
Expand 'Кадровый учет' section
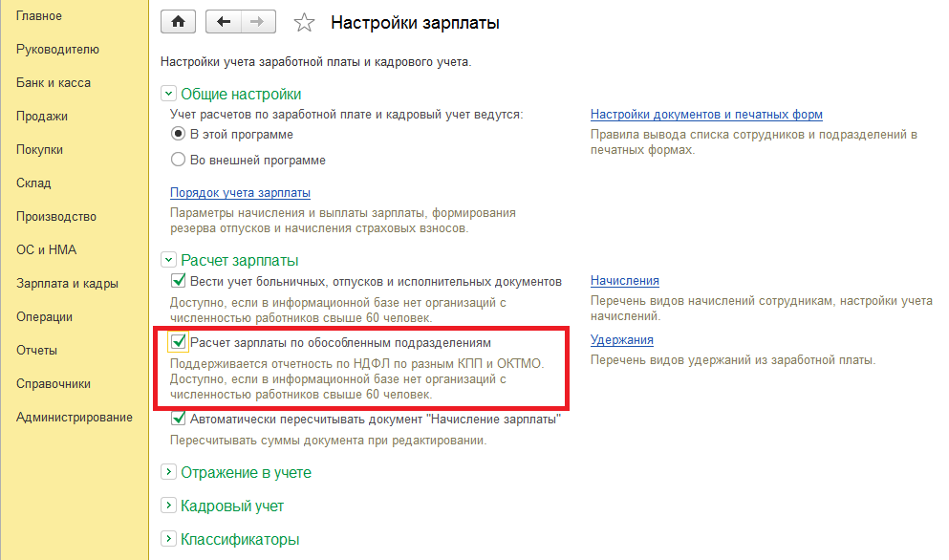click(x=168, y=506)
